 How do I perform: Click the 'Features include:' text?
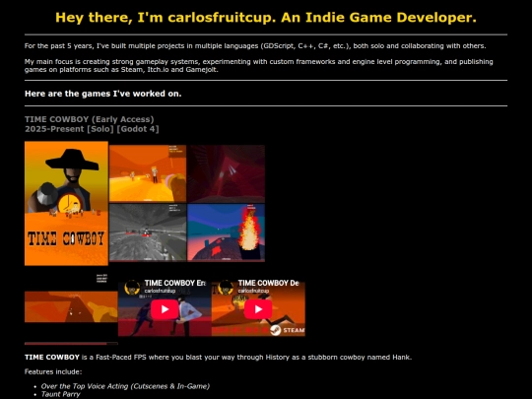coord(53,371)
